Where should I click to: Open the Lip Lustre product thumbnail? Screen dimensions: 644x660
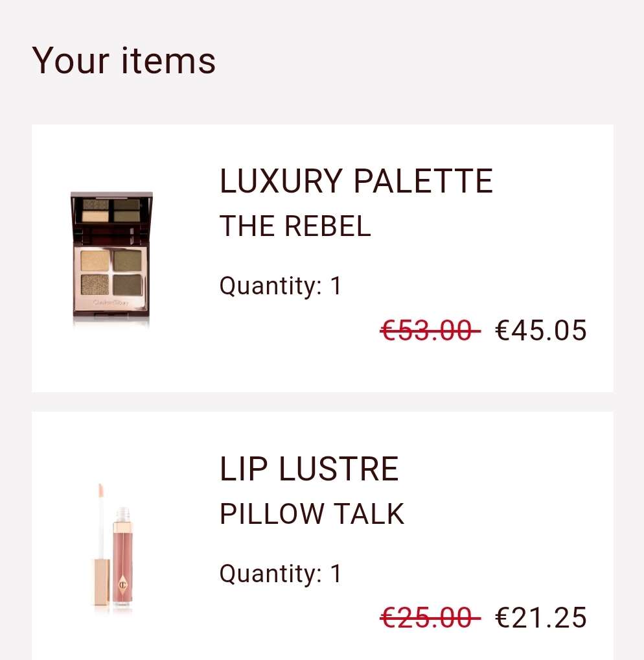[113, 546]
